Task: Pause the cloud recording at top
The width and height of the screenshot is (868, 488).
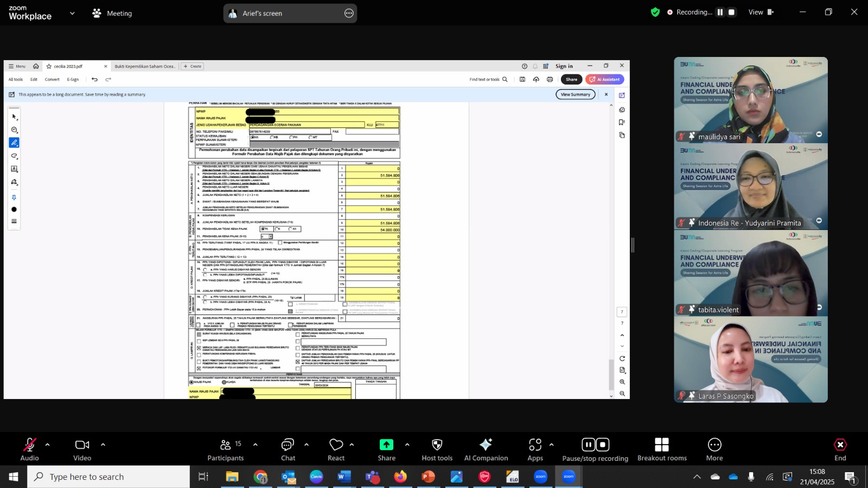Action: click(720, 12)
